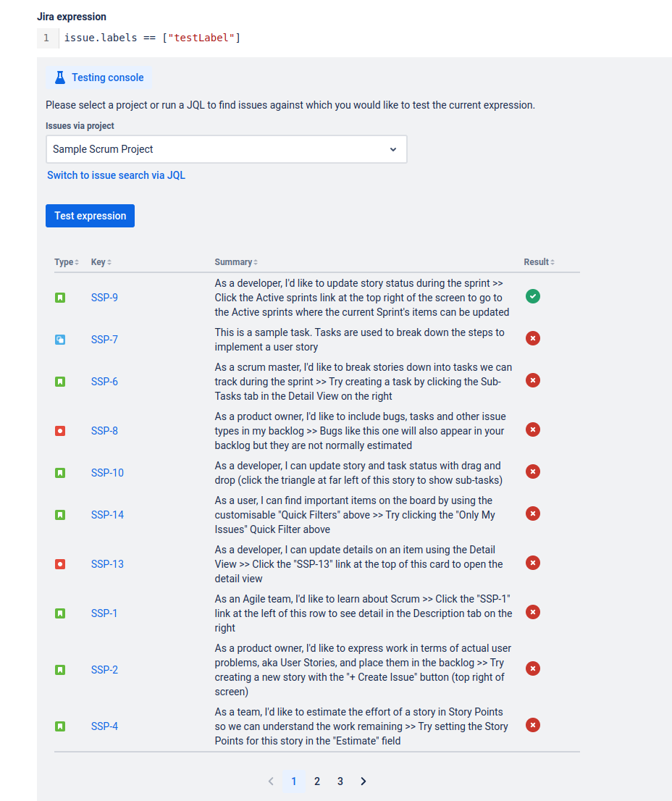Viewport: 672px width, 801px height.
Task: Click the Testing console flask icon
Action: [x=59, y=77]
